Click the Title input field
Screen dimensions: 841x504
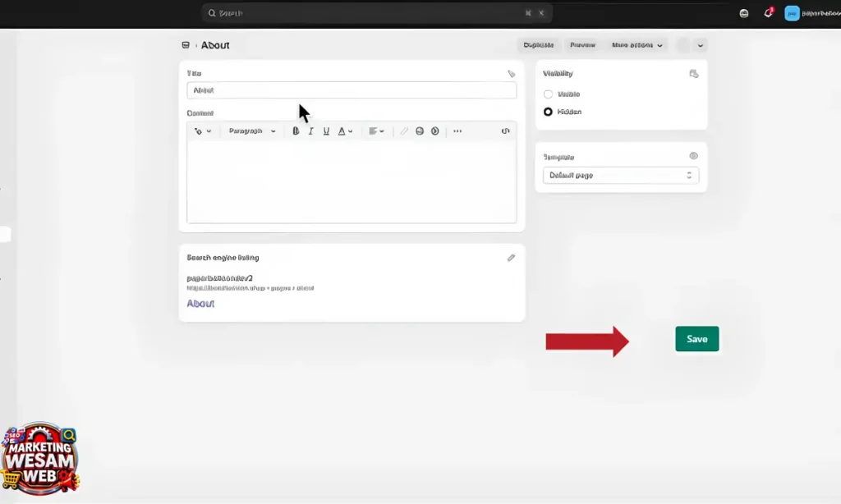point(352,90)
